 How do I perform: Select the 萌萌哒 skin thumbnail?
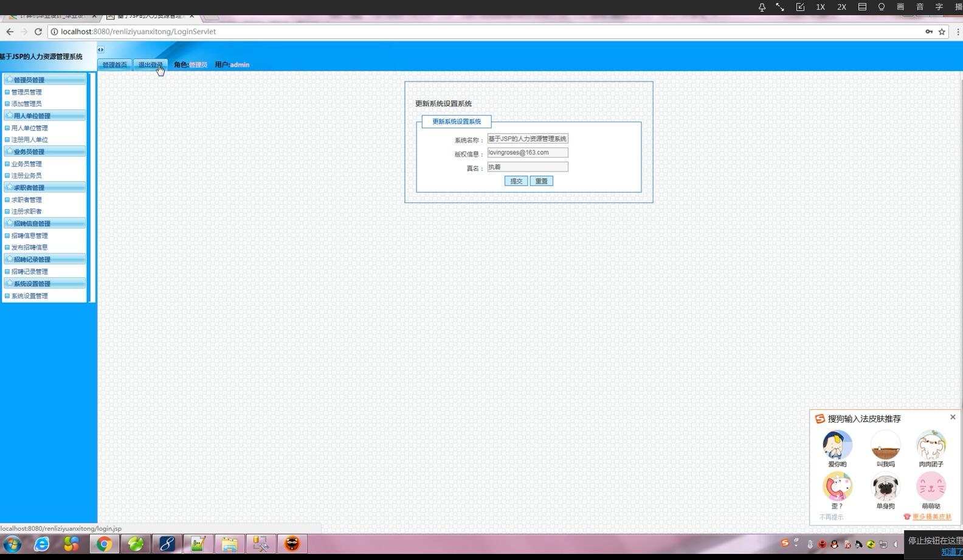click(x=931, y=487)
